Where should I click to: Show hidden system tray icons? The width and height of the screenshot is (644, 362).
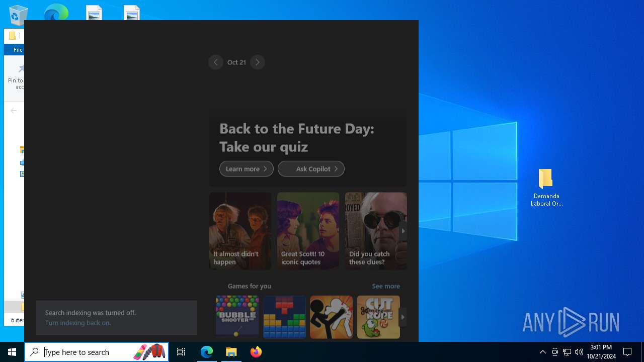(x=543, y=352)
